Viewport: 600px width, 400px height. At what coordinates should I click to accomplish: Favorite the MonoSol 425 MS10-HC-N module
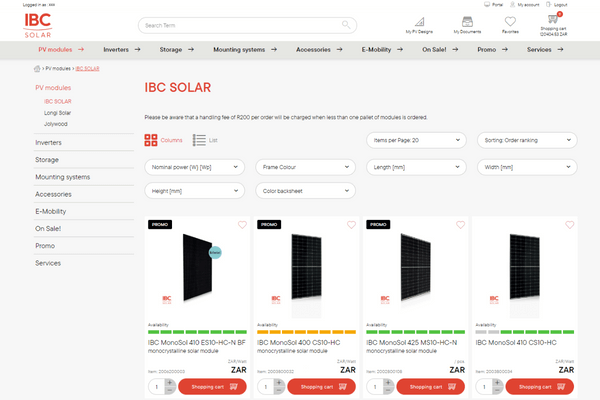[460, 225]
